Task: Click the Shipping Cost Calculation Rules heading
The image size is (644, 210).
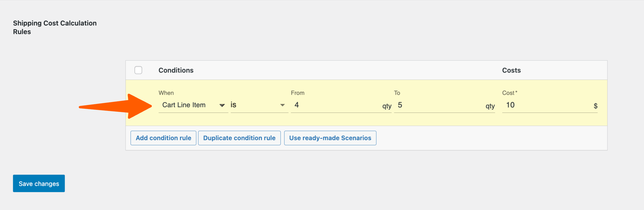Action: tap(55, 27)
